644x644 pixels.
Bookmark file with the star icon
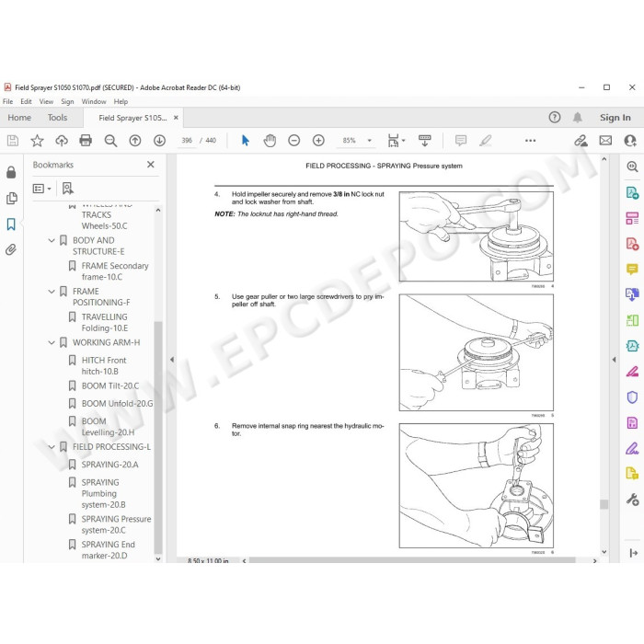click(x=37, y=141)
